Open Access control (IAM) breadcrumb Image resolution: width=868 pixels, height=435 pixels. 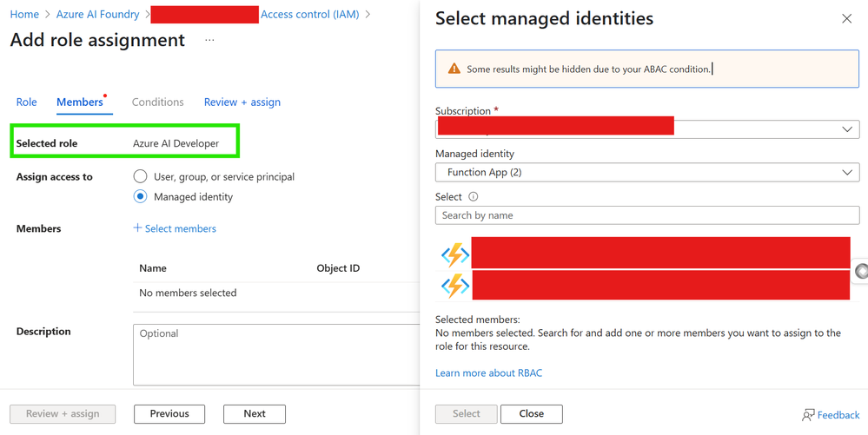coord(310,15)
